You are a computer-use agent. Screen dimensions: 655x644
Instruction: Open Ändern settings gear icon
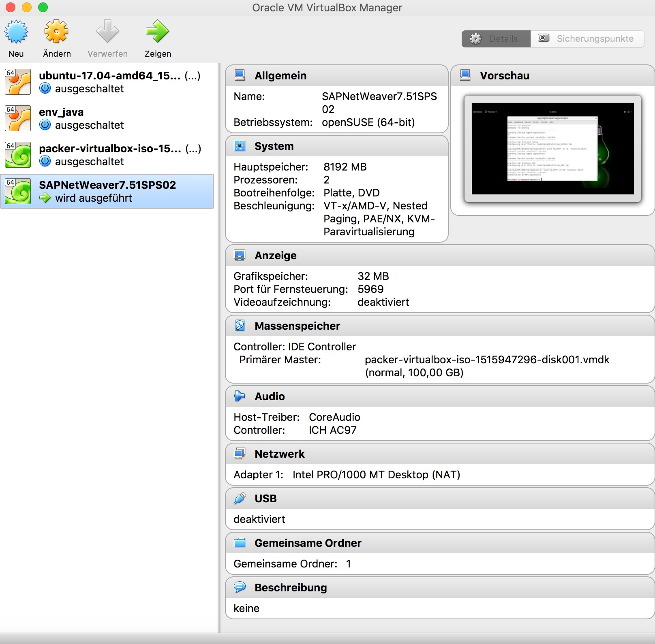pyautogui.click(x=56, y=32)
